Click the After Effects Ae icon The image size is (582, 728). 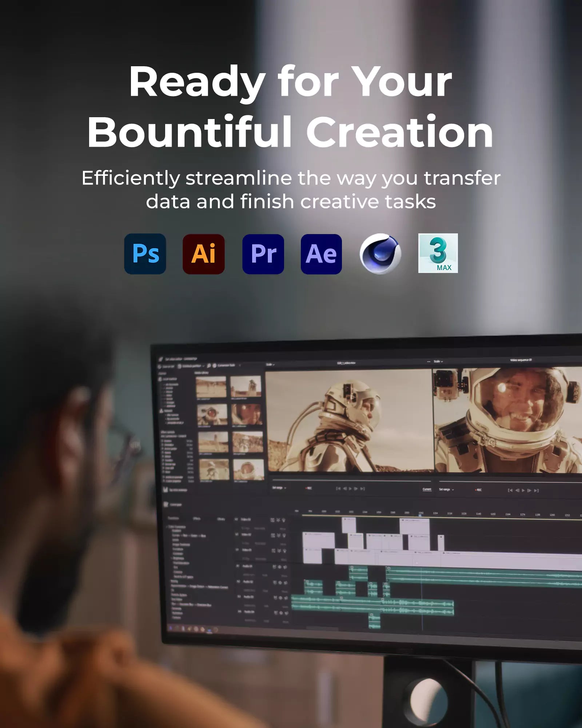pyautogui.click(x=321, y=254)
